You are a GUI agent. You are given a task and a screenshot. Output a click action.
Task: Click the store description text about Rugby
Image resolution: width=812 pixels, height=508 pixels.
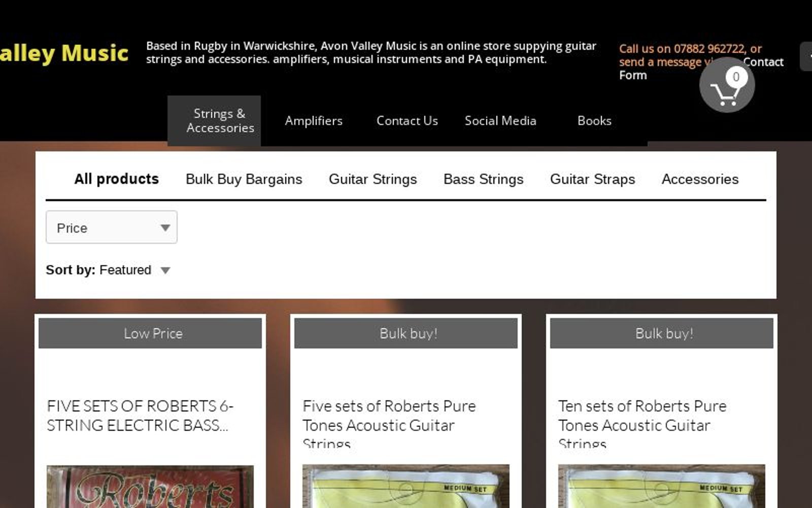click(x=371, y=52)
